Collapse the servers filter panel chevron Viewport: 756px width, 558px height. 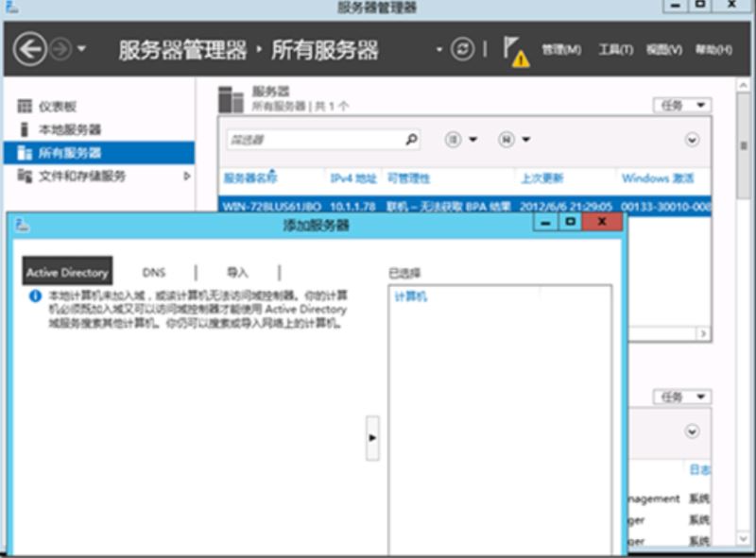click(692, 141)
